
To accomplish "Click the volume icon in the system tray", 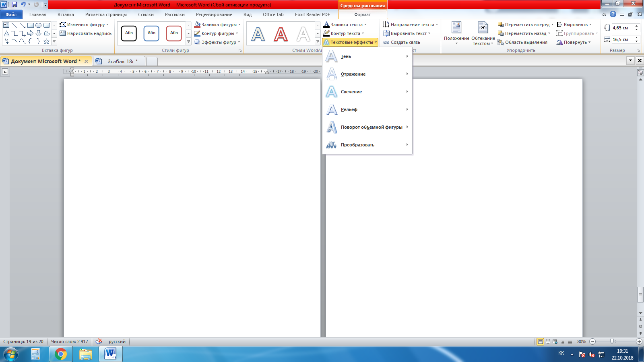I will click(591, 354).
